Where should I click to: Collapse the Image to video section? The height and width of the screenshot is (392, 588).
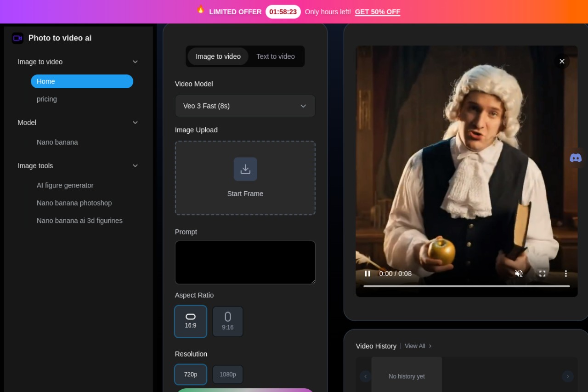[x=135, y=62]
